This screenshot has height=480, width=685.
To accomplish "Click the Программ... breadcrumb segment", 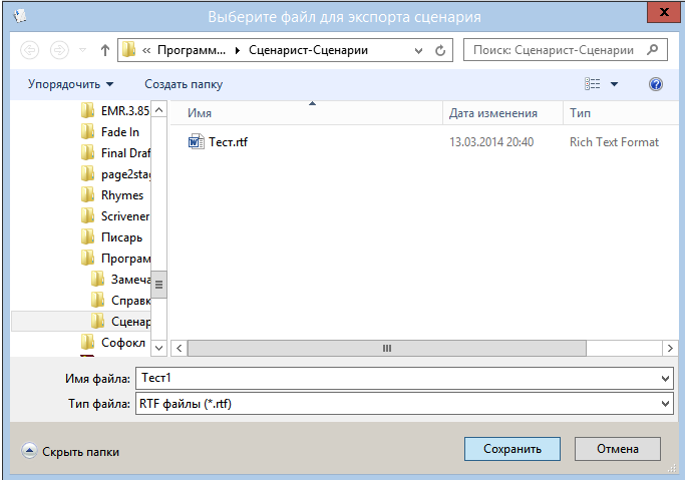I will point(191,50).
